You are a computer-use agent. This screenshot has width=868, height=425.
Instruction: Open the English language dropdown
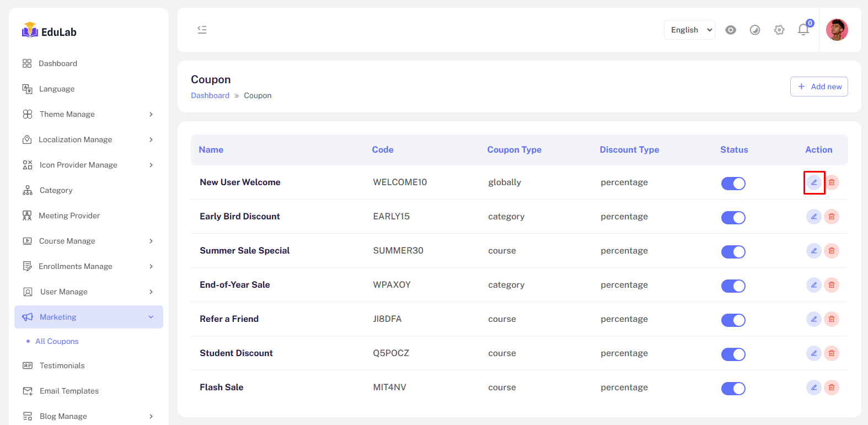689,30
